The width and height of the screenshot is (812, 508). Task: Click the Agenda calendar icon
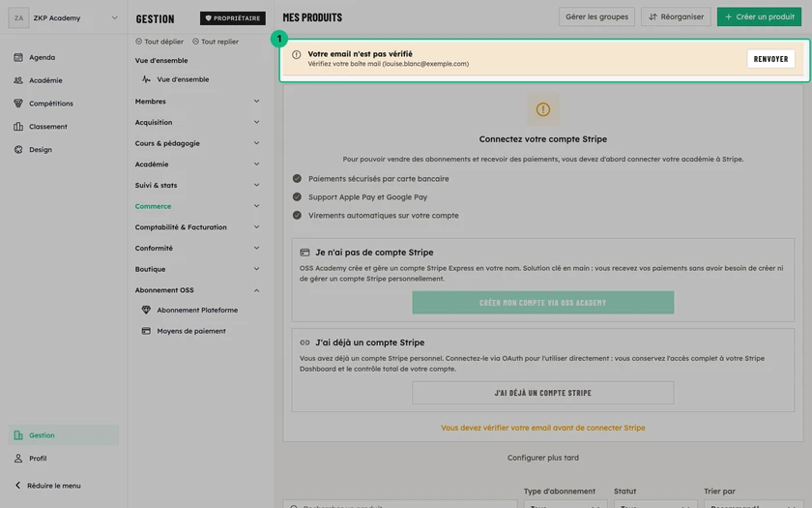[x=18, y=57]
